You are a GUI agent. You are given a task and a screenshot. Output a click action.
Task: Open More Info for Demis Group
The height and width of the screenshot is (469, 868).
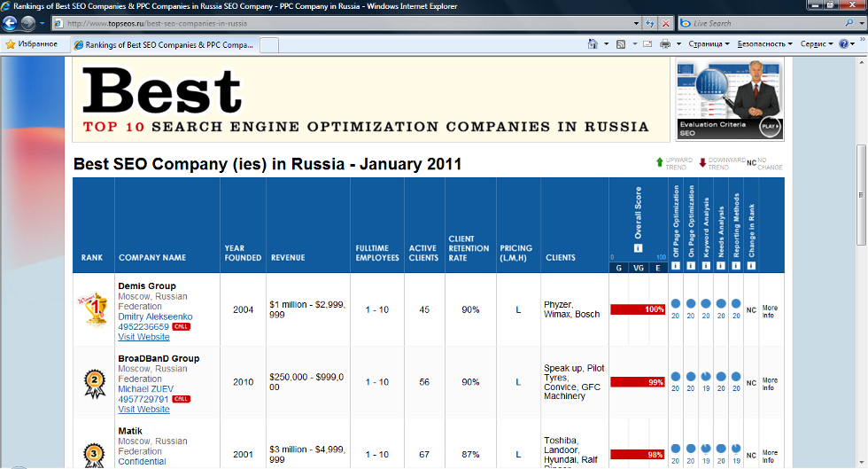point(770,311)
